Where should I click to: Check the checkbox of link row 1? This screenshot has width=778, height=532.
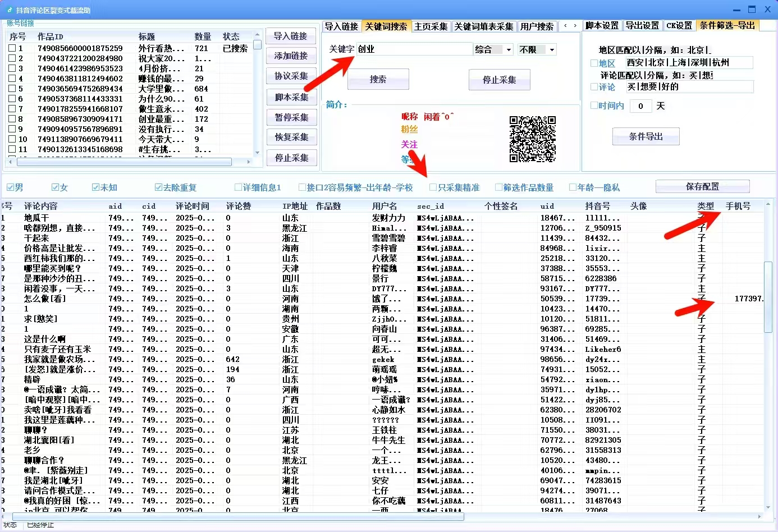(x=12, y=48)
